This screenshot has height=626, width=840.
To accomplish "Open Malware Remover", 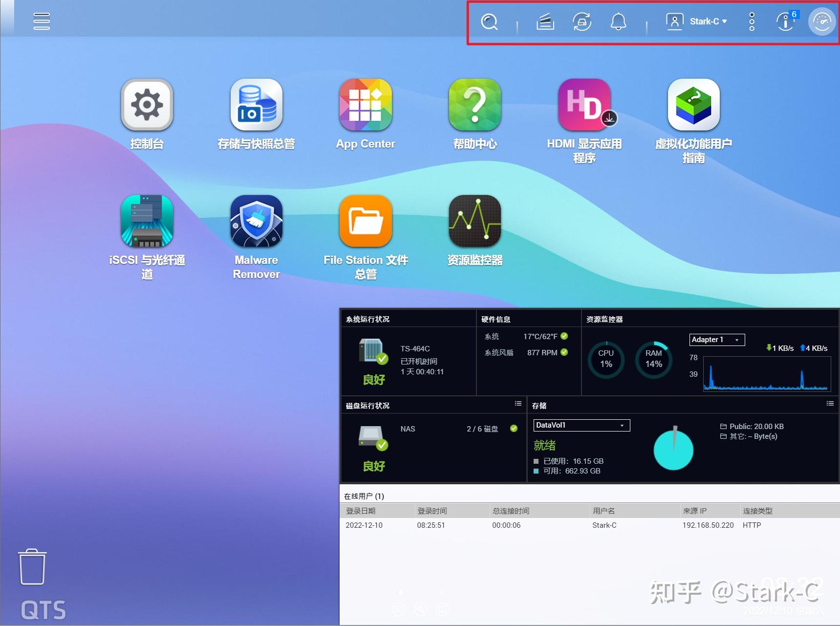I will pos(256,221).
